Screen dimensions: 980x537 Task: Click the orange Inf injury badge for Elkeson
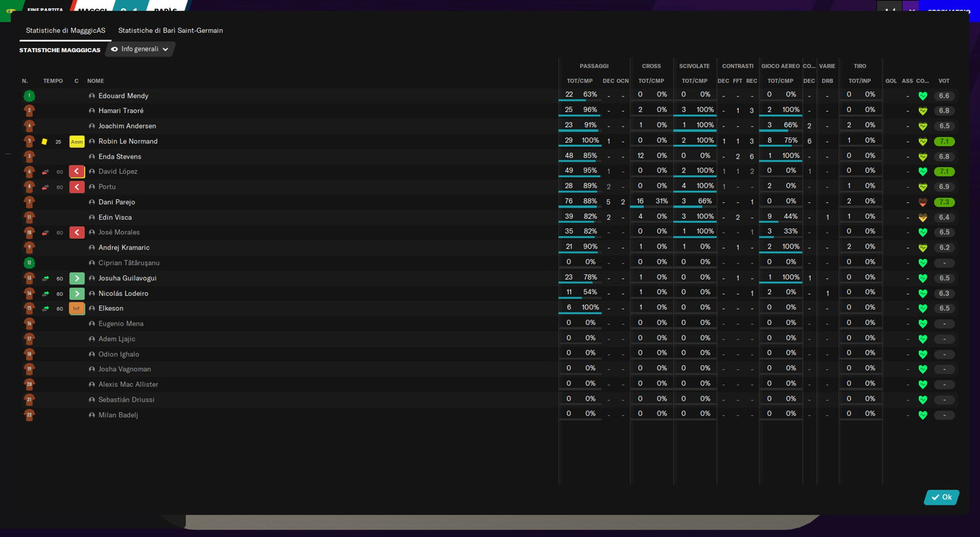coord(77,309)
